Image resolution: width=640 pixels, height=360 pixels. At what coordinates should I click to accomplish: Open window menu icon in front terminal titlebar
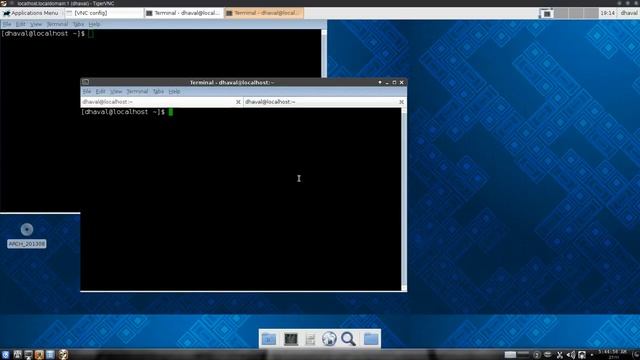86,82
